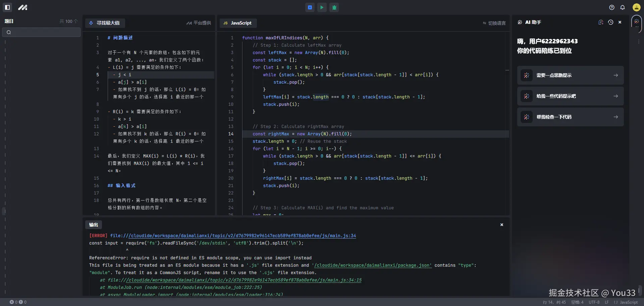Start debugging with the green bug icon
644x306 pixels.
pos(334,7)
